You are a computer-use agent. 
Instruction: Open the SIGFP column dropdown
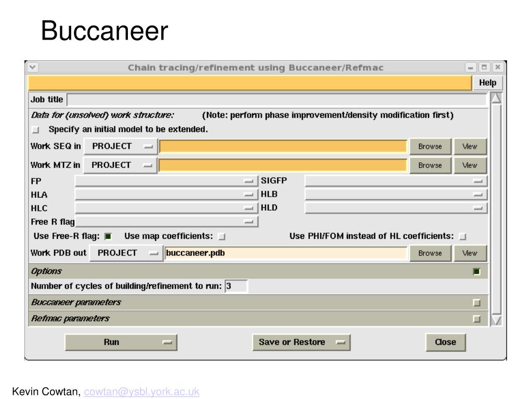pyautogui.click(x=396, y=181)
